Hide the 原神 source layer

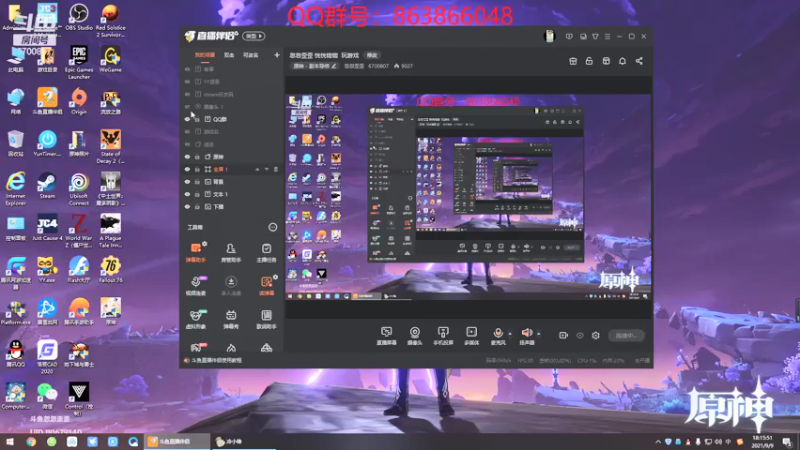(x=187, y=157)
